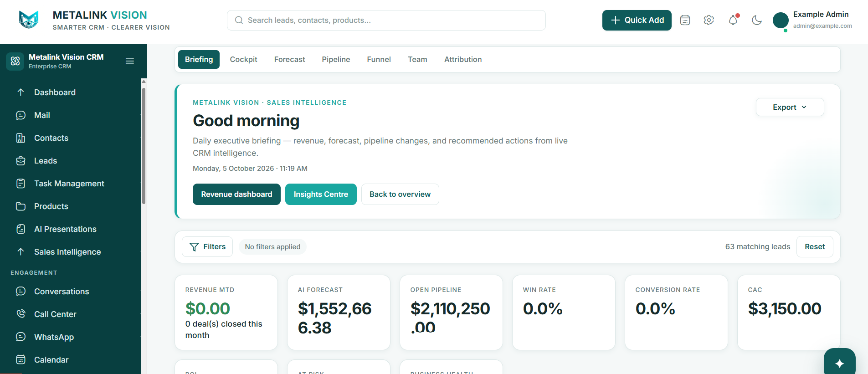Open the Example Admin profile menu
The image size is (868, 374).
812,20
